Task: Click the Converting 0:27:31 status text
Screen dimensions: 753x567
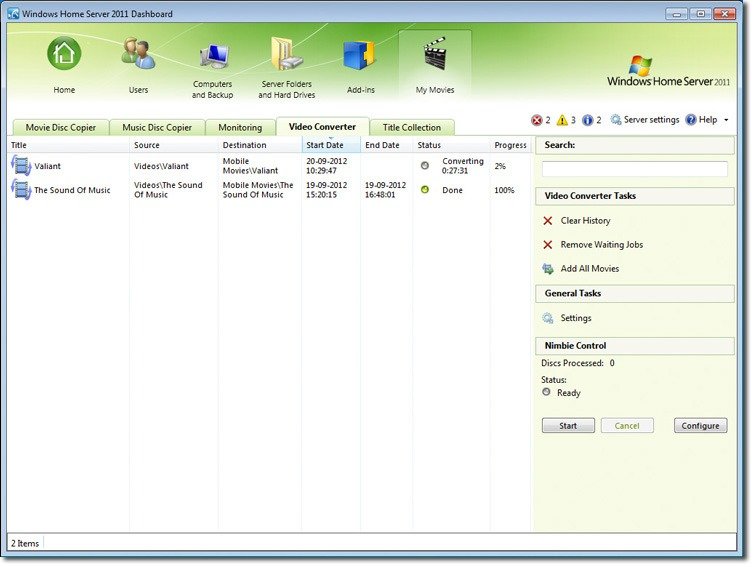Action: [x=463, y=166]
